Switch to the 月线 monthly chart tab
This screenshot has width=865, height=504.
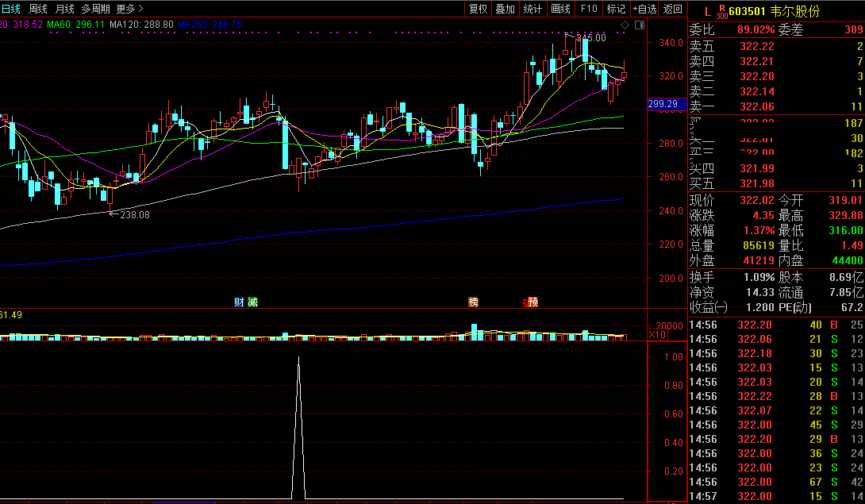[x=64, y=9]
